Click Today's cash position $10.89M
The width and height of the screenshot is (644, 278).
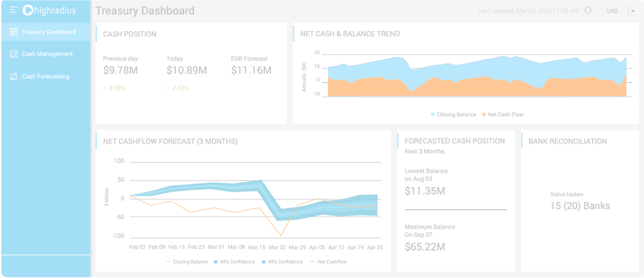tap(186, 70)
